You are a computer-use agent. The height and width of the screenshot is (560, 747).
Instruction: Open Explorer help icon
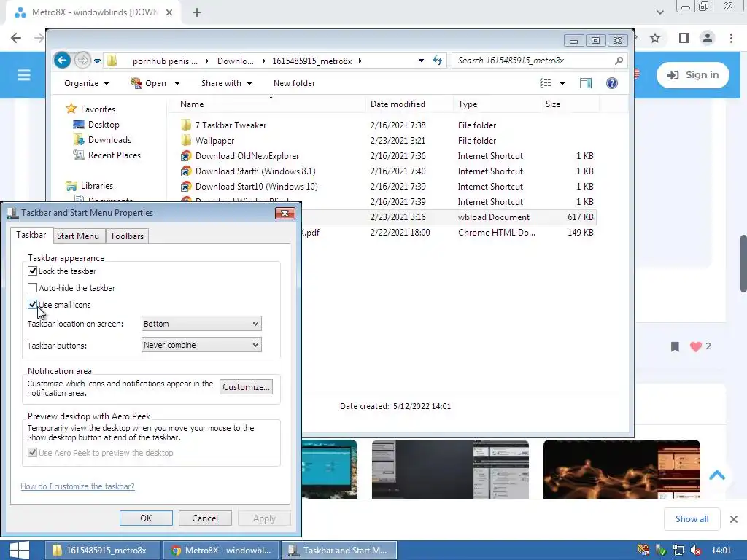(x=612, y=83)
